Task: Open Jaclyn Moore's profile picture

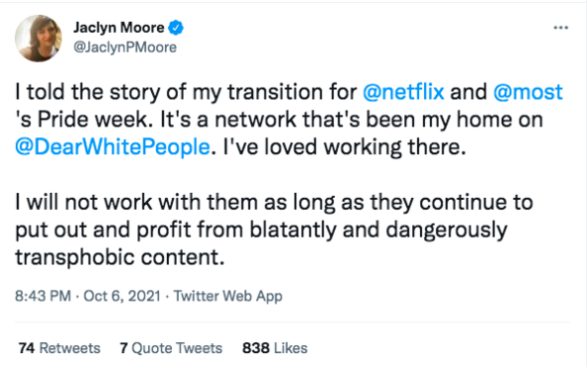Action: pos(39,39)
